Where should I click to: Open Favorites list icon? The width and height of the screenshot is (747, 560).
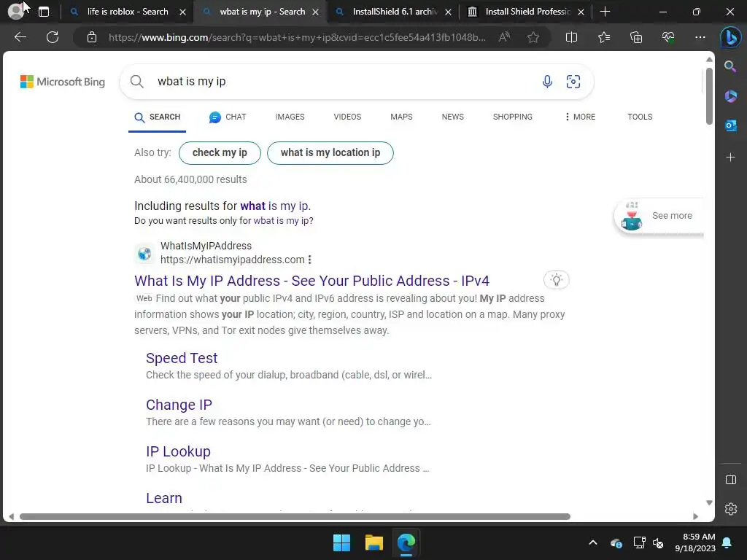click(x=603, y=37)
